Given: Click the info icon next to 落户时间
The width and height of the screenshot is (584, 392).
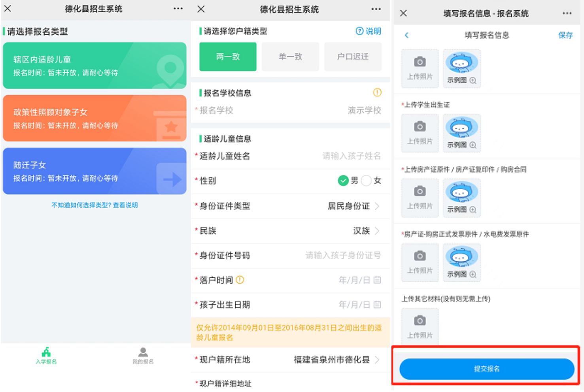Looking at the screenshot, I should (x=240, y=280).
